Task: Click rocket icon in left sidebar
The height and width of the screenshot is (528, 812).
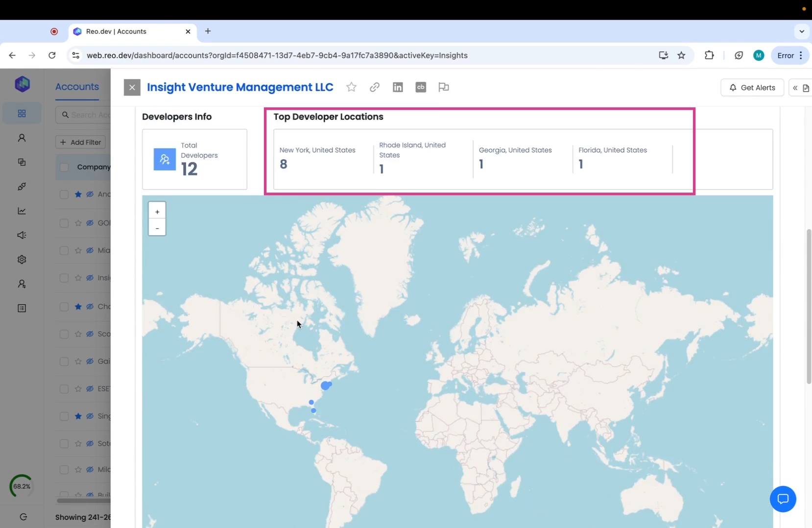Action: pos(22,187)
